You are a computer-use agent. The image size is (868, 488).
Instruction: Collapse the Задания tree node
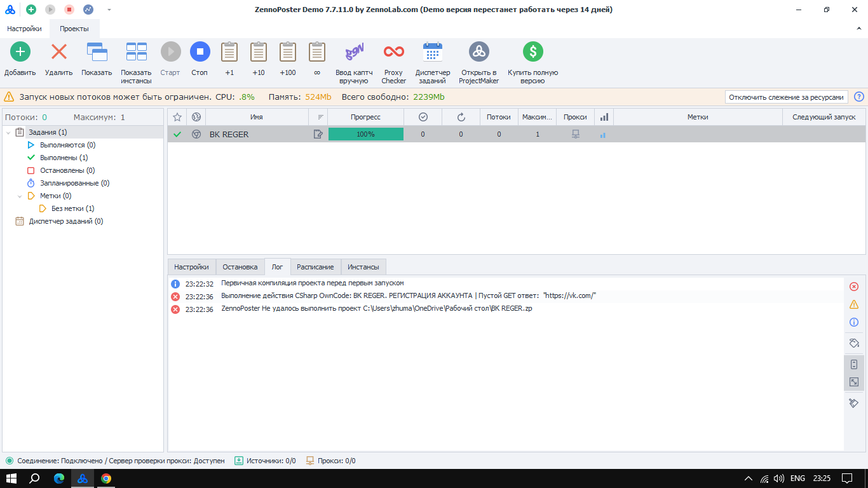8,132
